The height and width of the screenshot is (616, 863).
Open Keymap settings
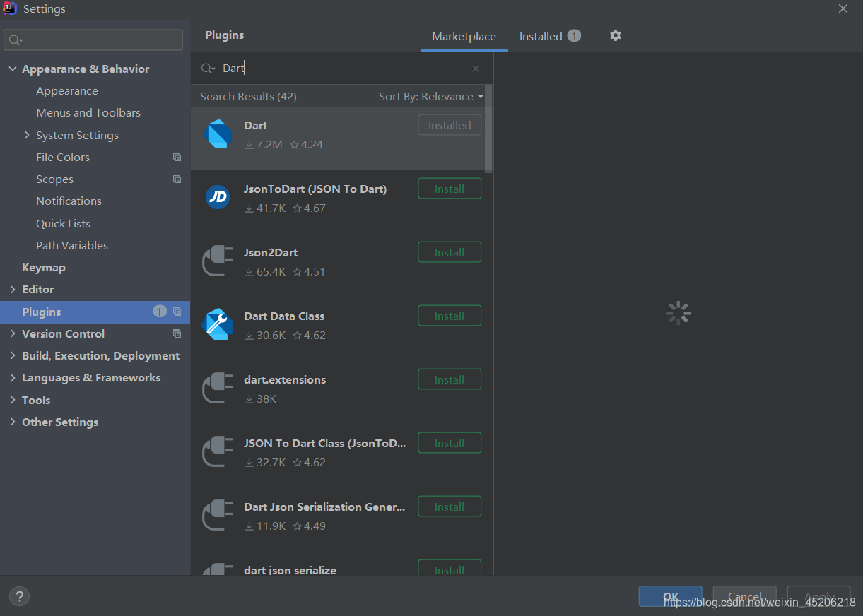click(44, 267)
